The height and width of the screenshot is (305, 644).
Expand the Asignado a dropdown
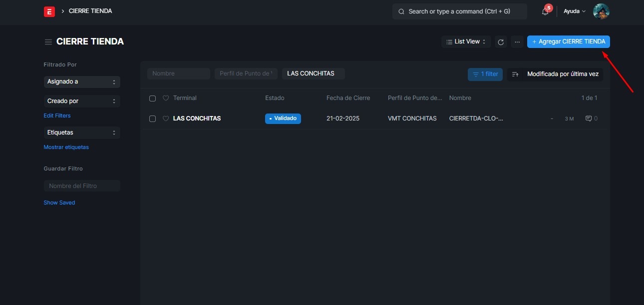pos(82,81)
